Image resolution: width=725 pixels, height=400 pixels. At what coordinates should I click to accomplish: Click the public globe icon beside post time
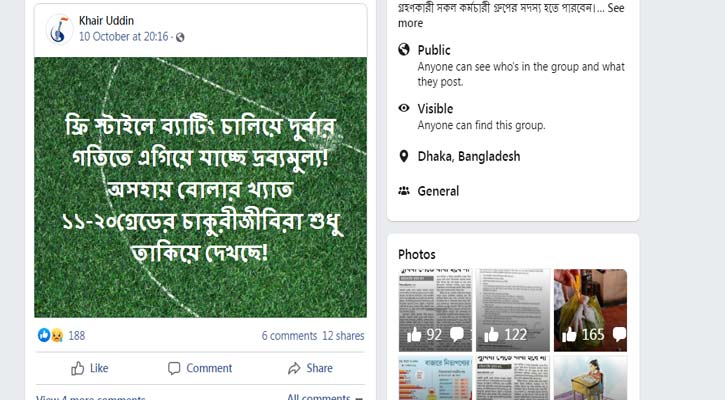180,37
